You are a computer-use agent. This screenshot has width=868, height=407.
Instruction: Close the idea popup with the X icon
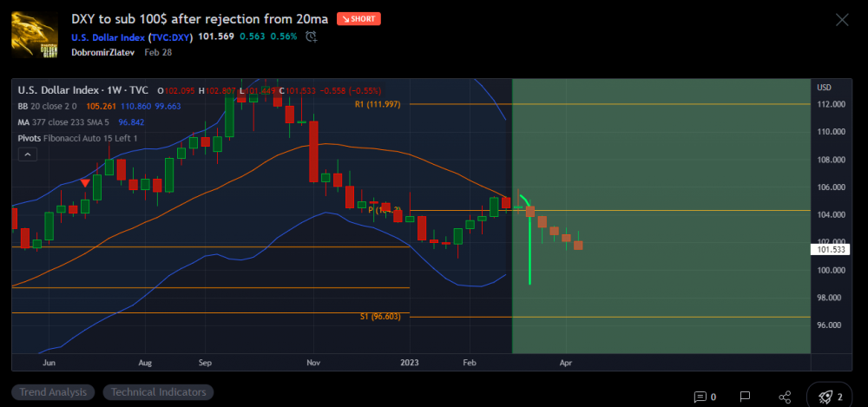click(x=841, y=21)
